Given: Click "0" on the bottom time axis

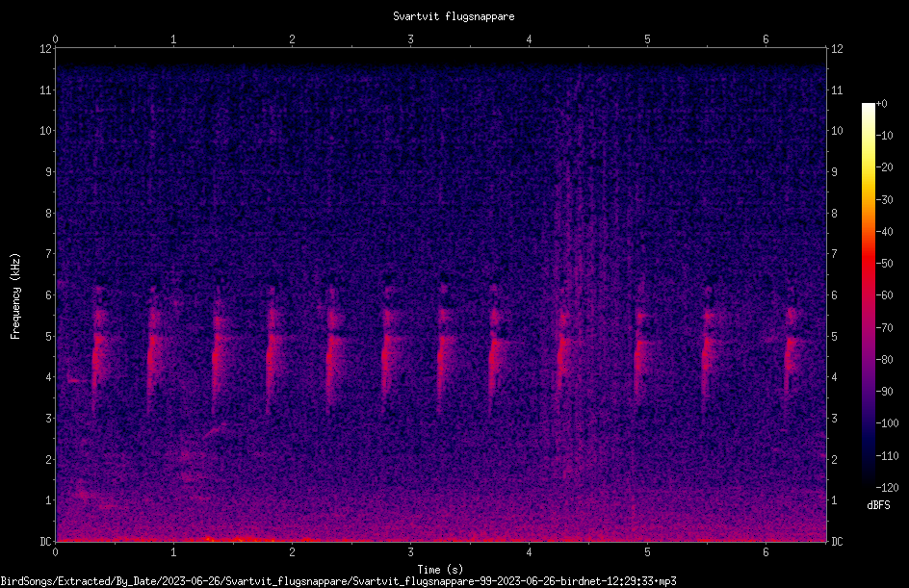Looking at the screenshot, I should tap(55, 552).
